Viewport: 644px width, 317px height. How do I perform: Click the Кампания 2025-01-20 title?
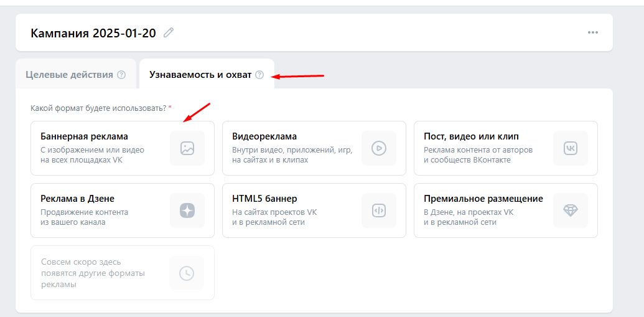point(93,33)
